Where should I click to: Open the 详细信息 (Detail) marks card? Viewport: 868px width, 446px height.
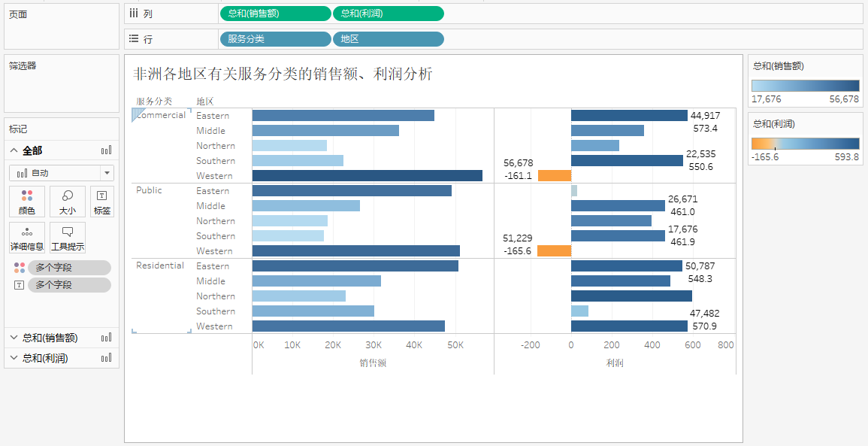click(x=27, y=238)
